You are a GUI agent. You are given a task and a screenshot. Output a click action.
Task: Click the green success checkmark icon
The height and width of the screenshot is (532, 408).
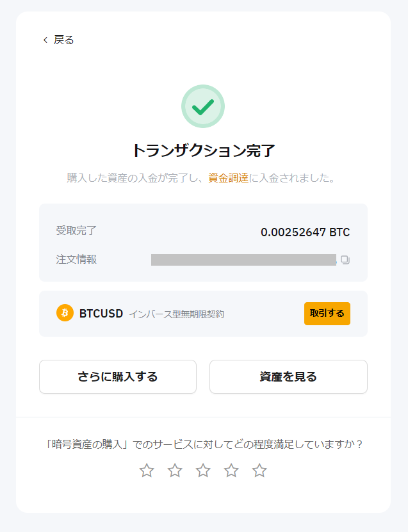[203, 107]
